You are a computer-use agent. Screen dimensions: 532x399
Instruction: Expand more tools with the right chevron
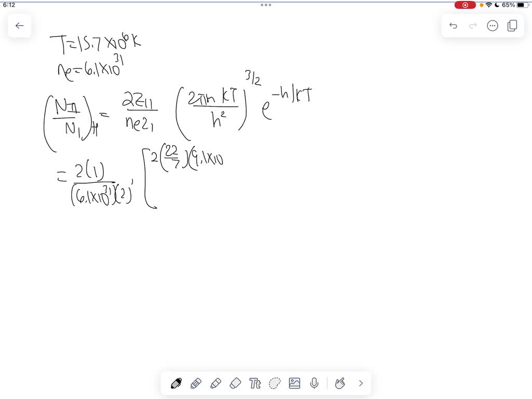coord(361,383)
